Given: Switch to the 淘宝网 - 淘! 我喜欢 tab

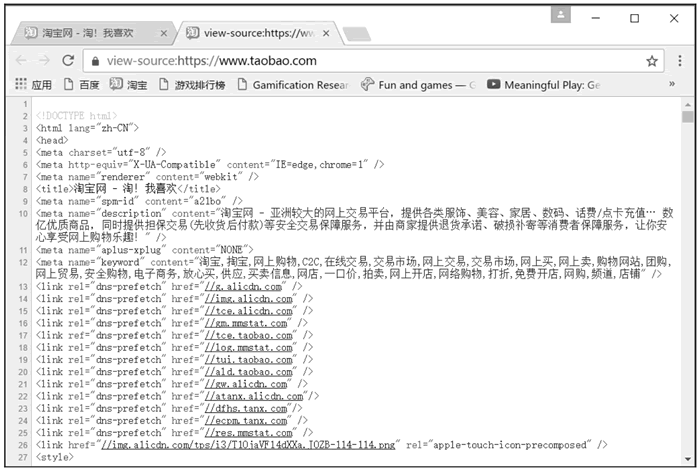Looking at the screenshot, I should click(x=93, y=33).
